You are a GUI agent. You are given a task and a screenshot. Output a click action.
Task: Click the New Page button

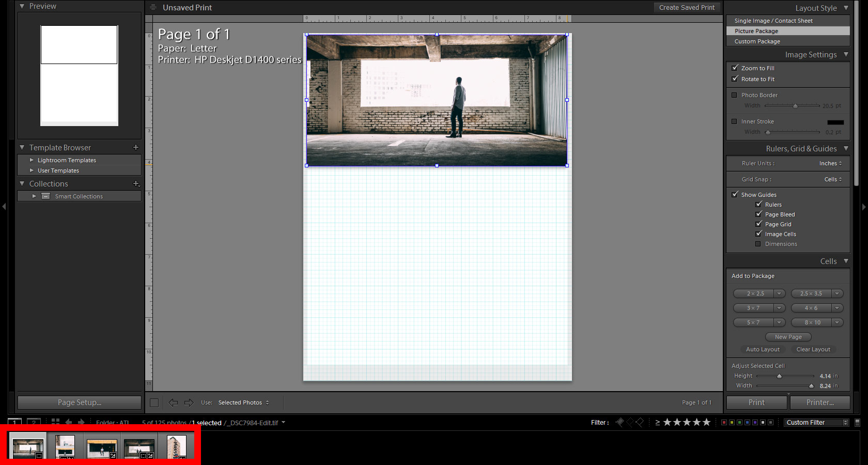788,337
